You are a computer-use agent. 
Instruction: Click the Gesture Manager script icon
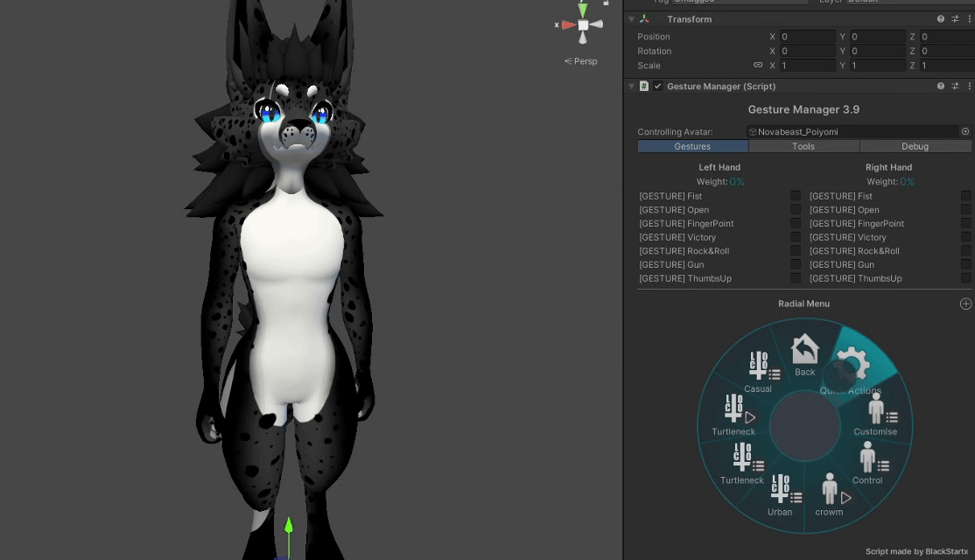click(643, 87)
